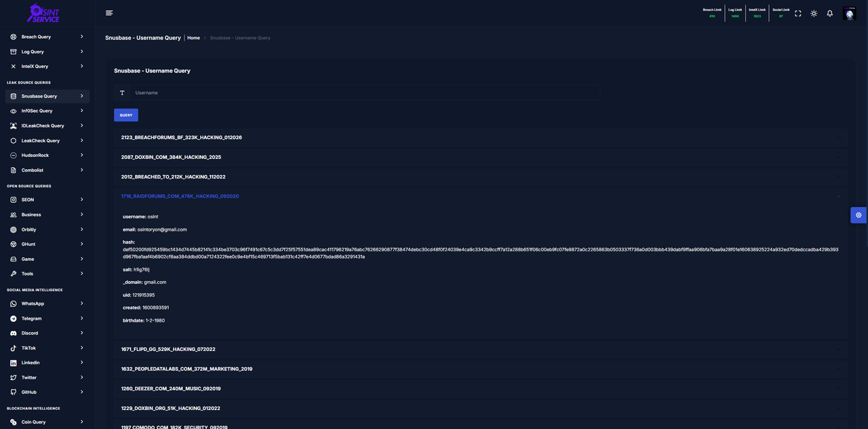Expand Log Query submenu chevron
The height and width of the screenshot is (429, 868).
[x=81, y=52]
